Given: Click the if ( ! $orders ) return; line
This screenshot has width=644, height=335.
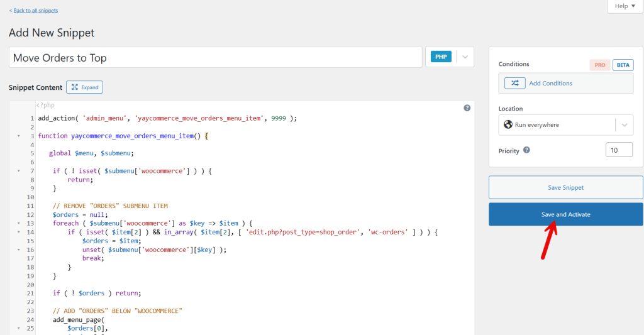Looking at the screenshot, I should pos(97,293).
